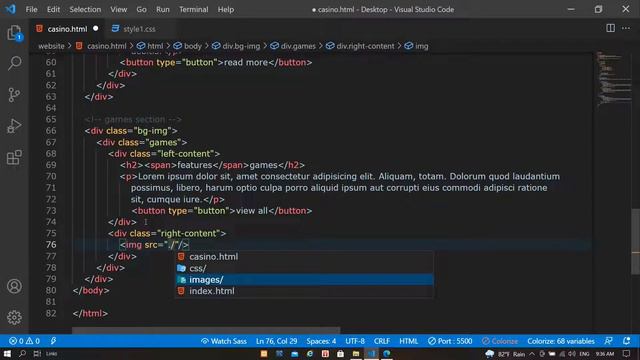Open the Edit menu
The width and height of the screenshot is (640, 360).
point(53,9)
